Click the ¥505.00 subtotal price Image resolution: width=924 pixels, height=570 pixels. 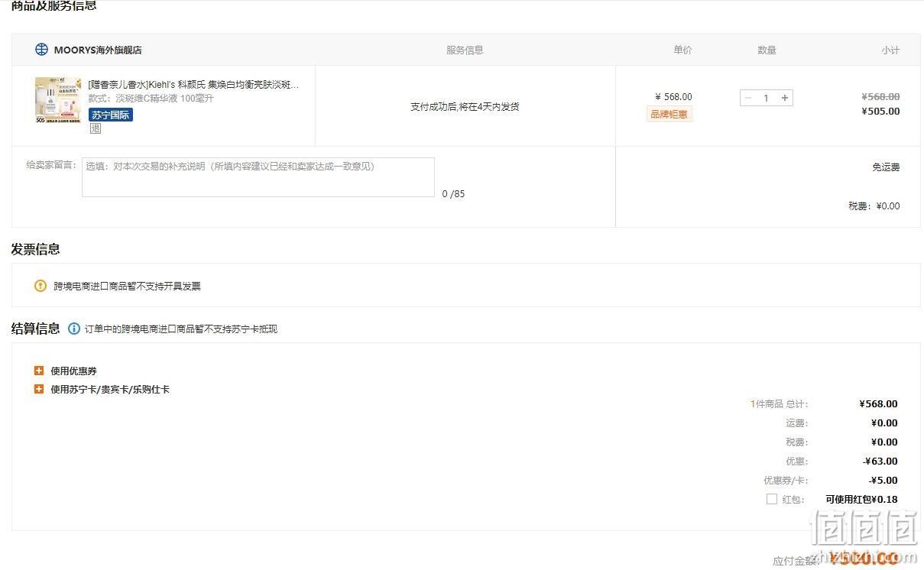(880, 112)
